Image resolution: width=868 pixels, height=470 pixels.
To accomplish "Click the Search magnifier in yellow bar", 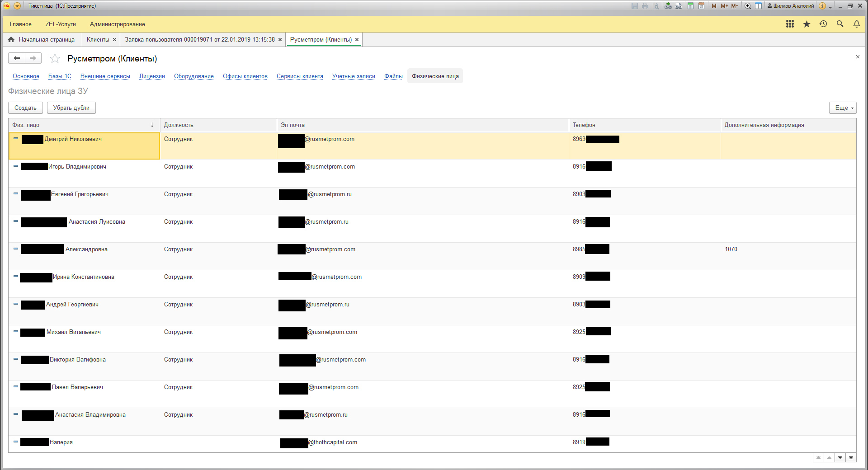I will pos(840,24).
